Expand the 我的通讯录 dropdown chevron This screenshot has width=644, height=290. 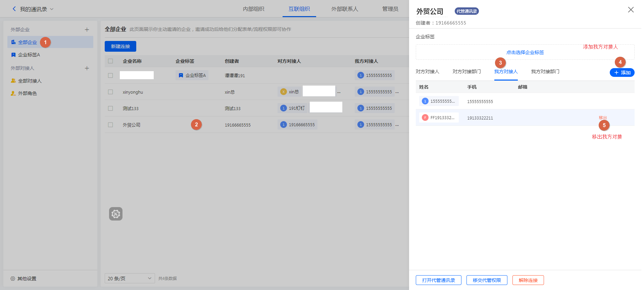point(52,9)
